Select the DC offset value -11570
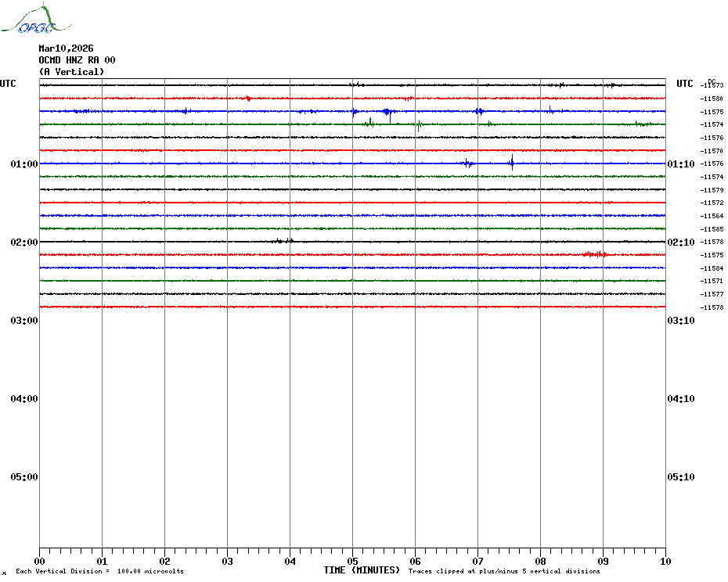 pos(712,151)
